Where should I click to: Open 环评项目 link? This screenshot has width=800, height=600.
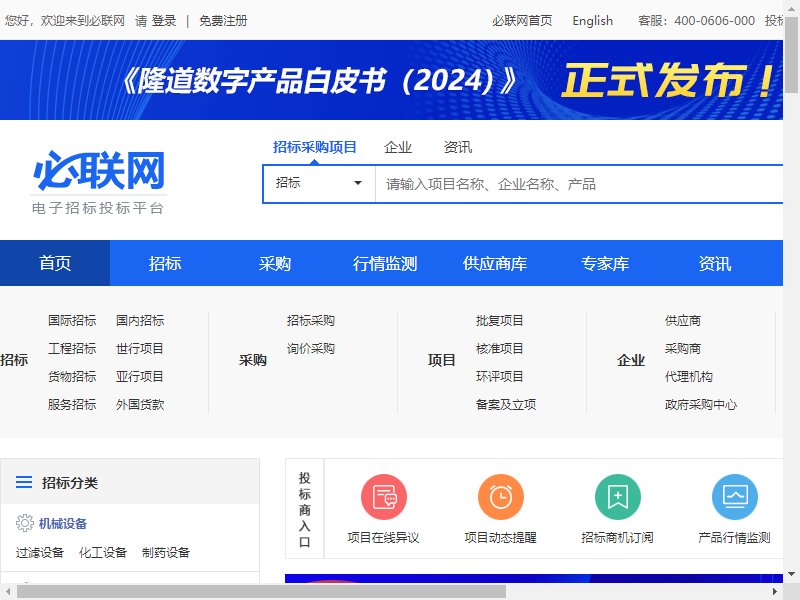[499, 377]
